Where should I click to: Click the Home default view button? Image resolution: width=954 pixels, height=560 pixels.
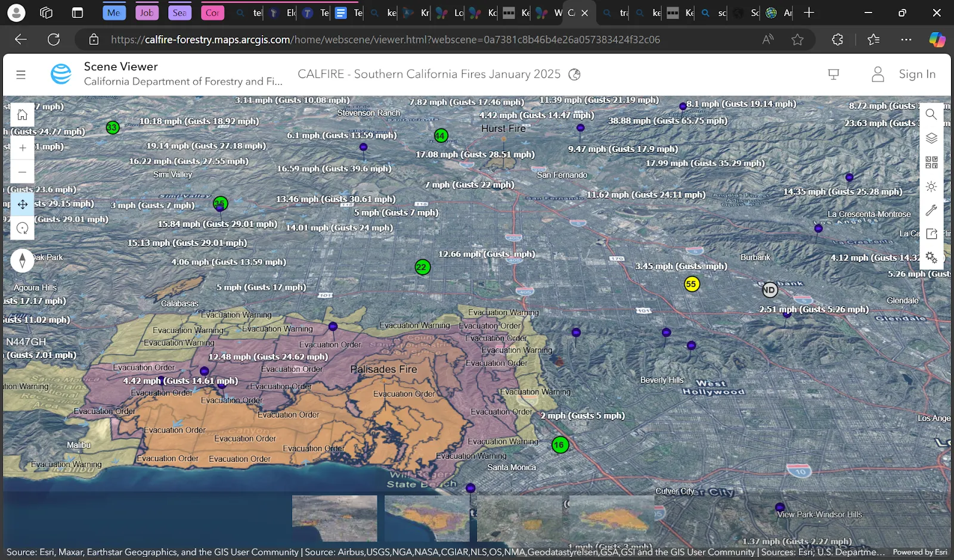[x=22, y=114]
